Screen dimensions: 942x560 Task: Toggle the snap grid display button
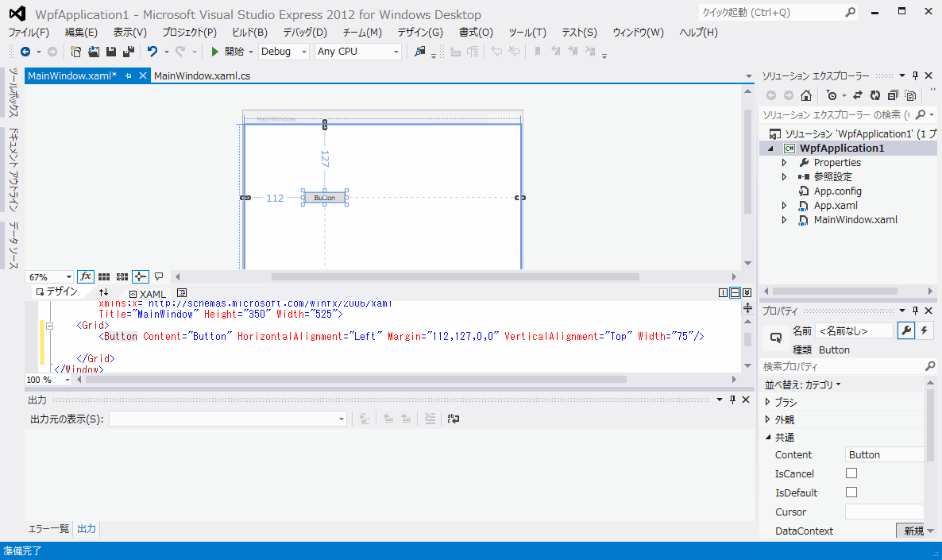(x=104, y=276)
